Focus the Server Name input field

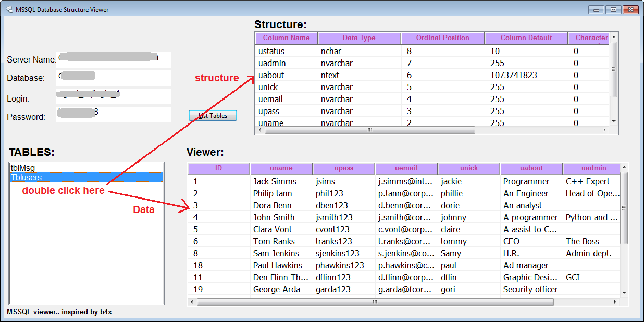pos(114,59)
